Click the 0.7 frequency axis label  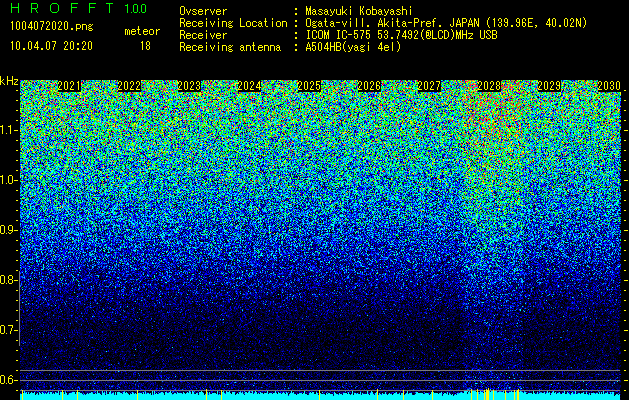pos(8,330)
